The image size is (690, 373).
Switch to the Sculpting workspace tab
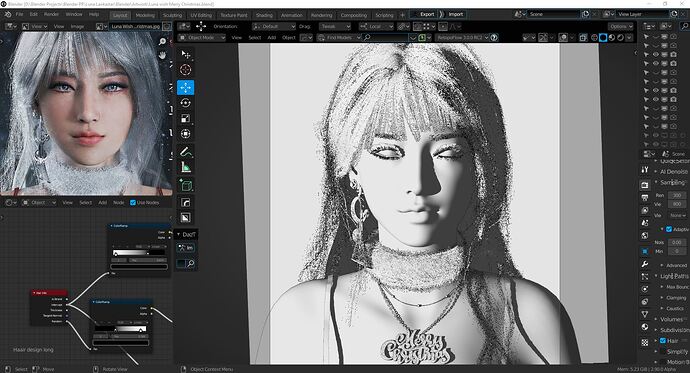172,15
